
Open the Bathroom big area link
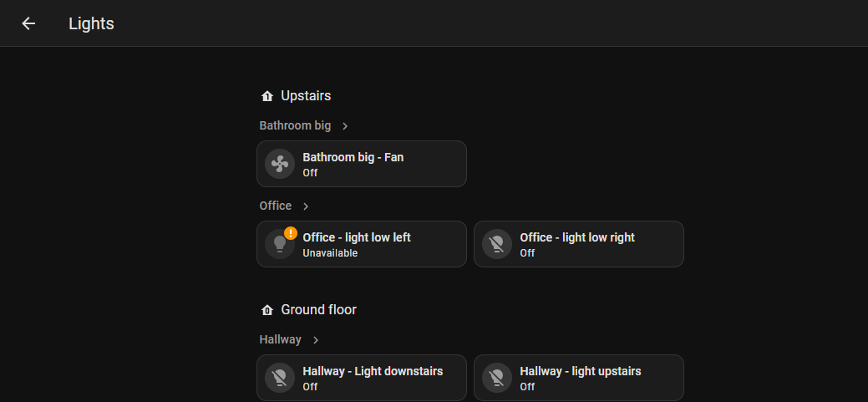(x=295, y=126)
